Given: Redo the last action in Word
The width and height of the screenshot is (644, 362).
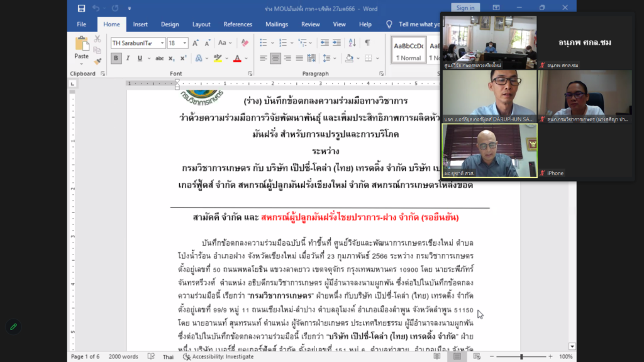Looking at the screenshot, I should pos(115,8).
